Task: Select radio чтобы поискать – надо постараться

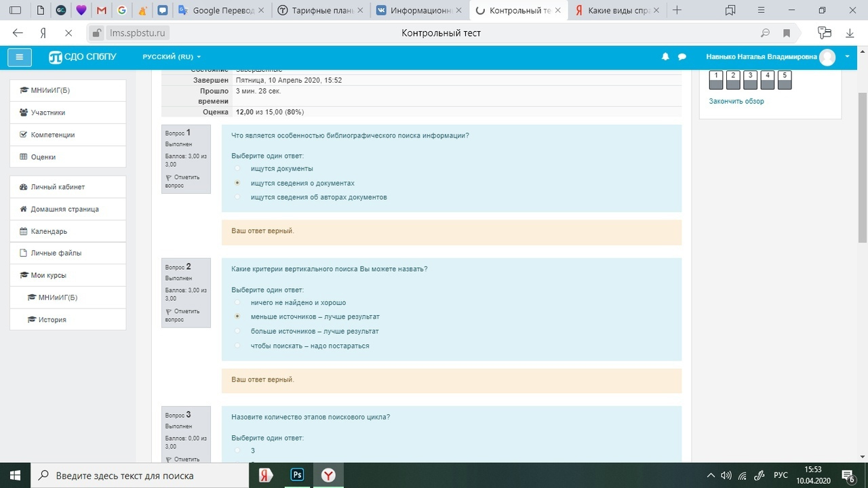Action: (237, 346)
